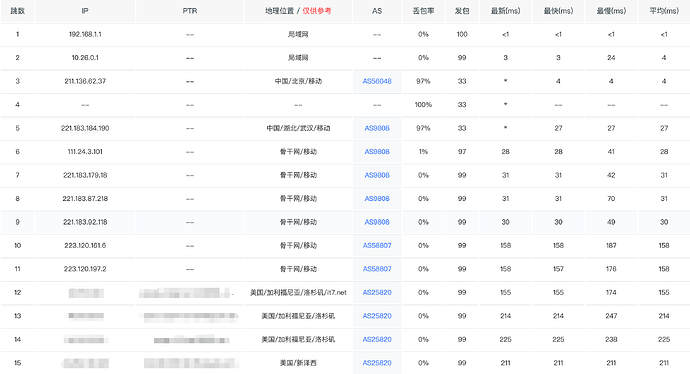This screenshot has width=690, height=374.
Task: Click the slowest value 187 for 223.120.161.6
Action: (x=611, y=246)
